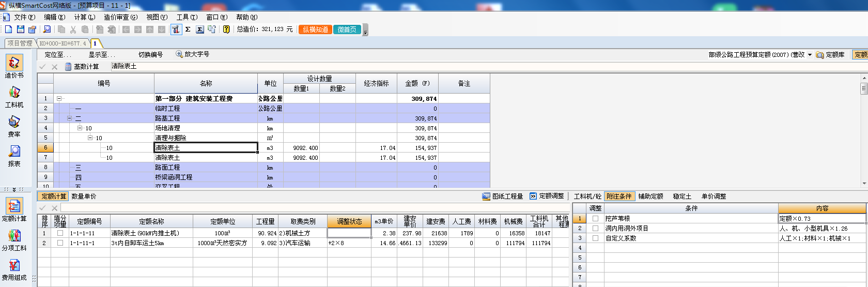The image size is (868, 287).
Task: Open the 计算 menu
Action: (84, 17)
